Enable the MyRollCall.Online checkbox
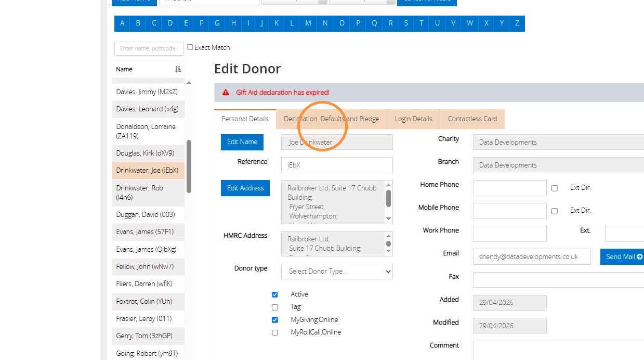 click(275, 332)
